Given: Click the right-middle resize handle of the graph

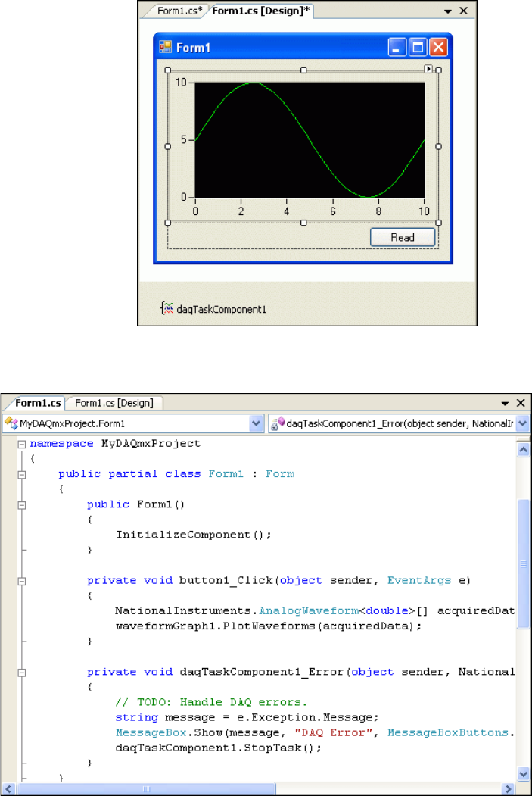Looking at the screenshot, I should click(x=439, y=147).
